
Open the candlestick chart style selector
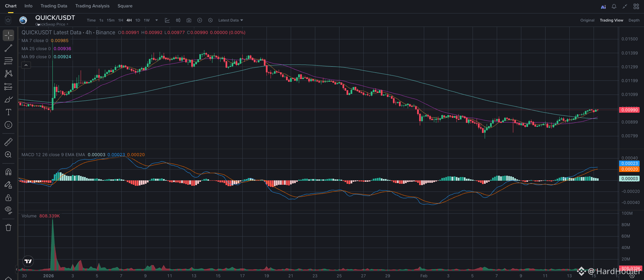[x=178, y=20]
